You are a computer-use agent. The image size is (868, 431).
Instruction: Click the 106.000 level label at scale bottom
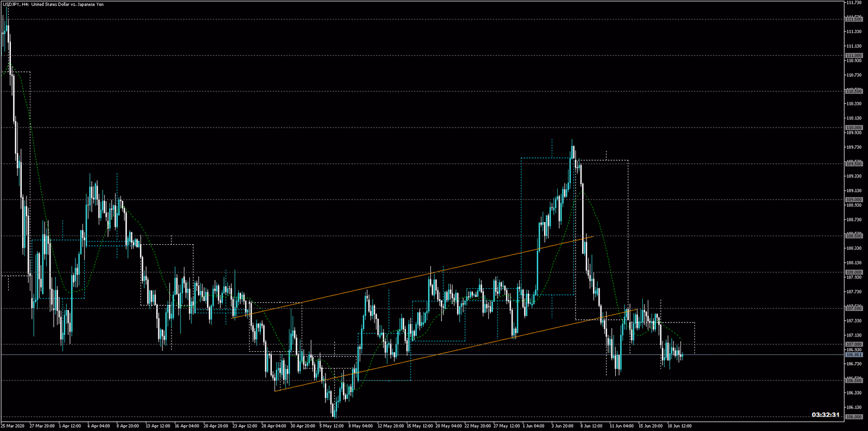point(853,417)
